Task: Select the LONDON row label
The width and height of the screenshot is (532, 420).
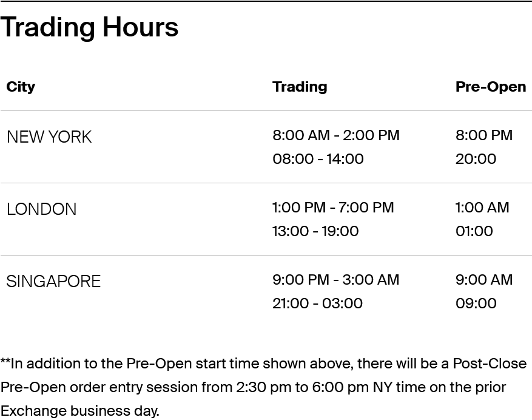Action: pyautogui.click(x=42, y=209)
